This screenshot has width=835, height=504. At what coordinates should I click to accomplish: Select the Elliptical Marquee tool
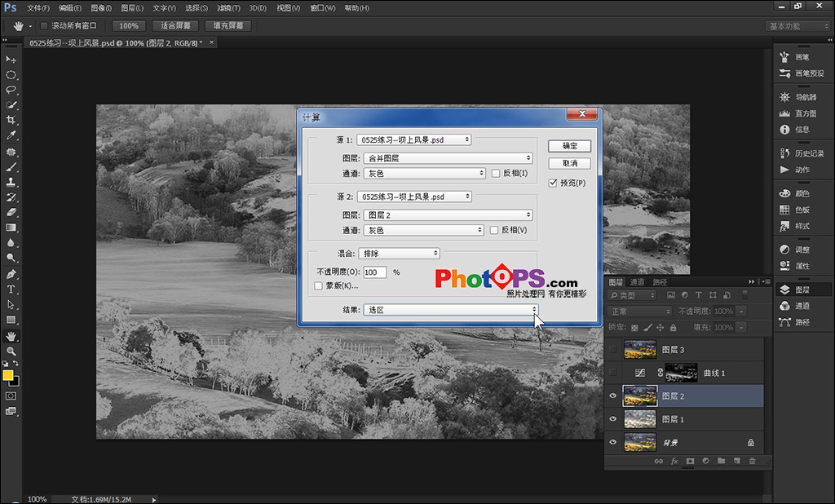[11, 74]
